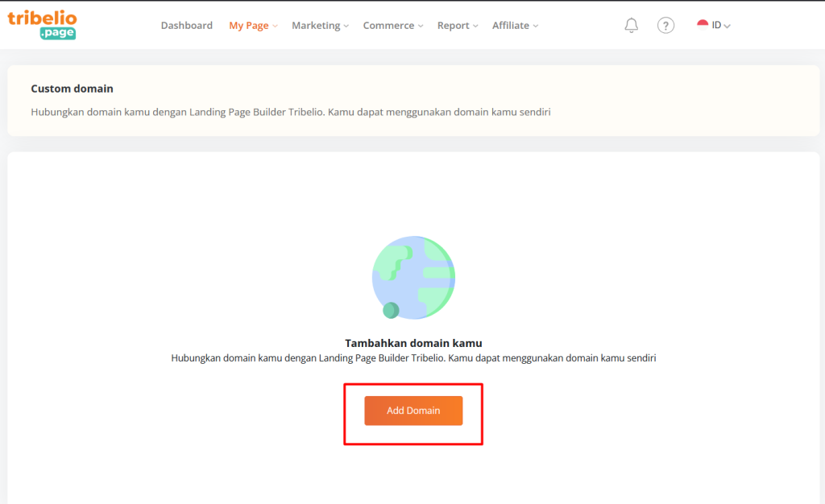Screen dimensions: 825x504
Task: Select the Indonesian flag icon
Action: [702, 23]
